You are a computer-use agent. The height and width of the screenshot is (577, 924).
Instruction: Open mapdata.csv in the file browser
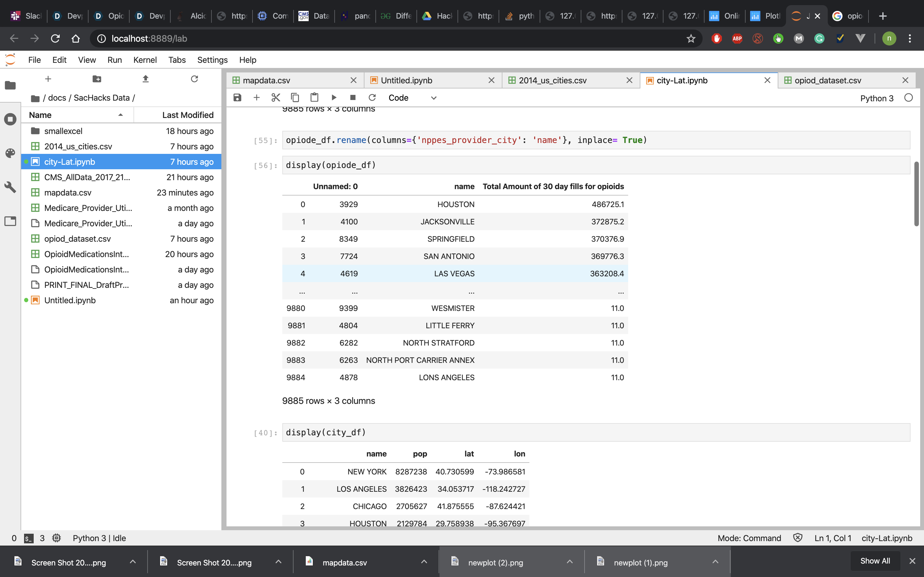(68, 193)
